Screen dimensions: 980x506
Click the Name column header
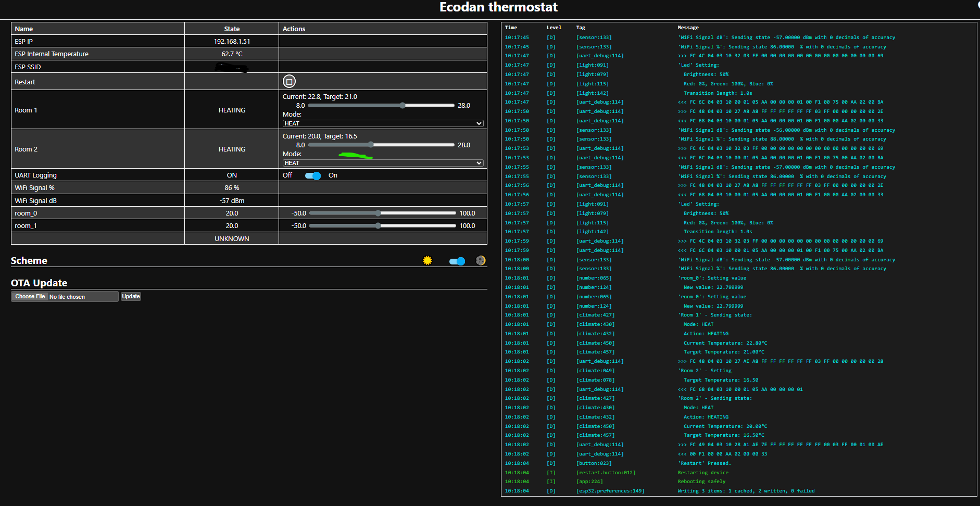point(24,29)
